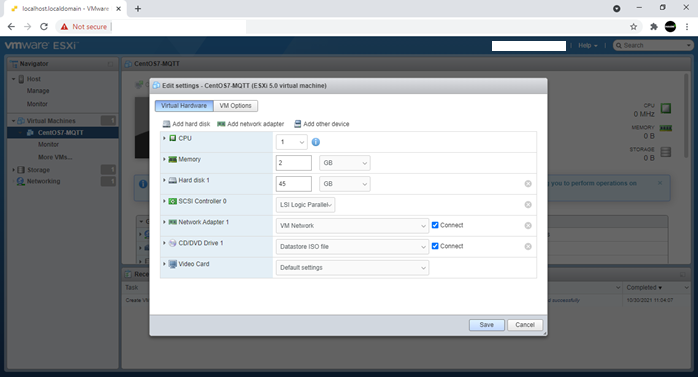
Task: Click the Hard disk size input field
Action: [293, 184]
